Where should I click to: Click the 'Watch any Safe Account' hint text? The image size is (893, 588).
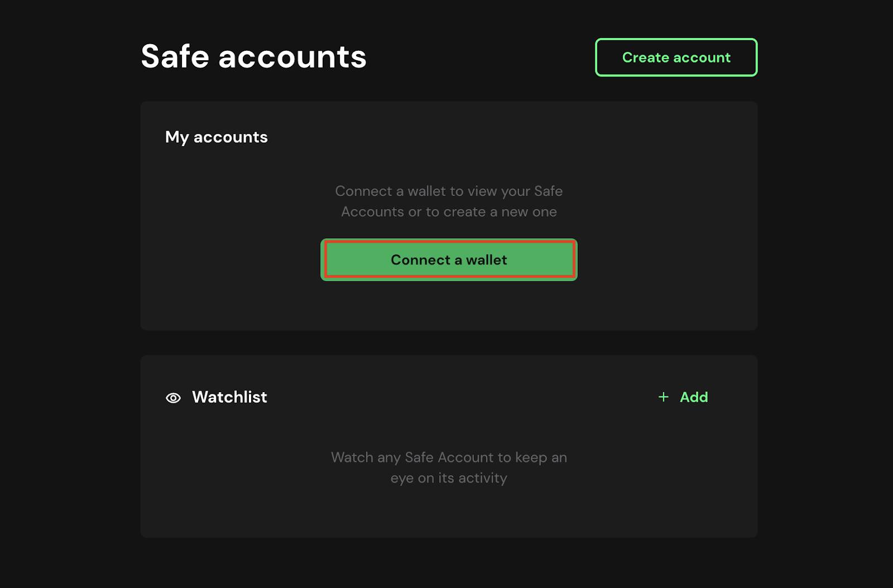coord(449,467)
